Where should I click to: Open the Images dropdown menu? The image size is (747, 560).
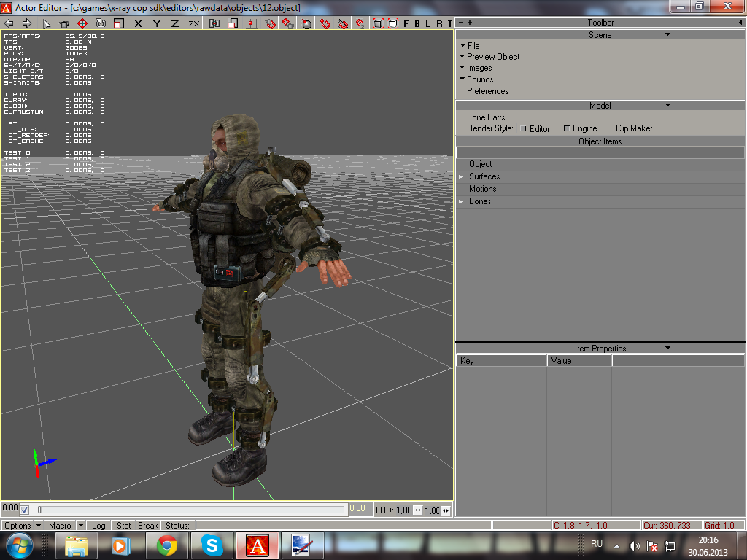click(x=476, y=68)
